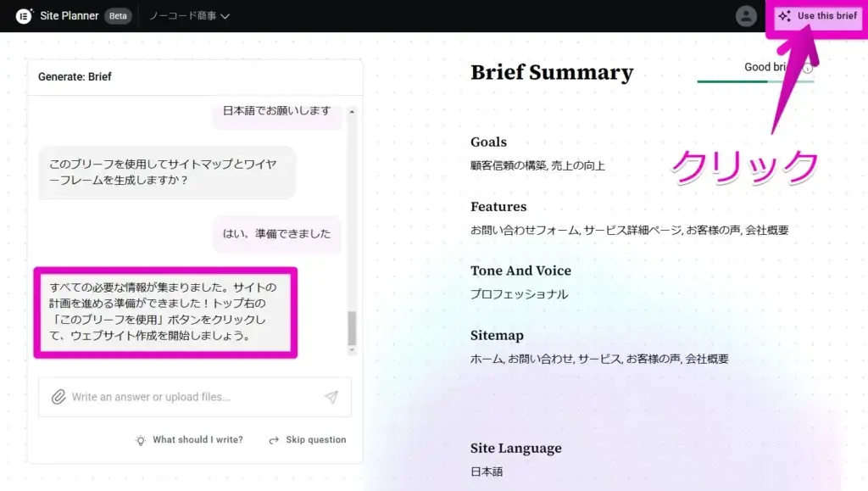Click the paper plane send icon
Screen dimensions: 868x491
coord(331,397)
